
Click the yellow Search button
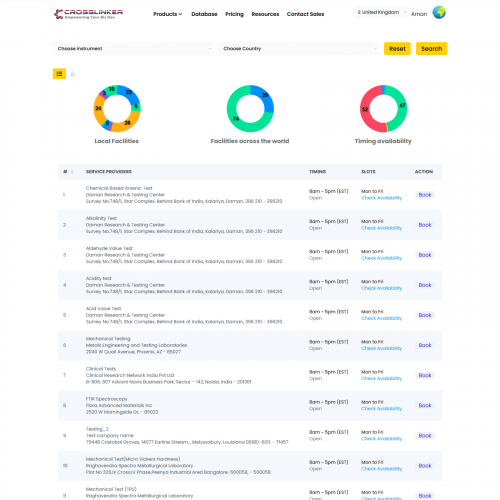click(x=431, y=49)
